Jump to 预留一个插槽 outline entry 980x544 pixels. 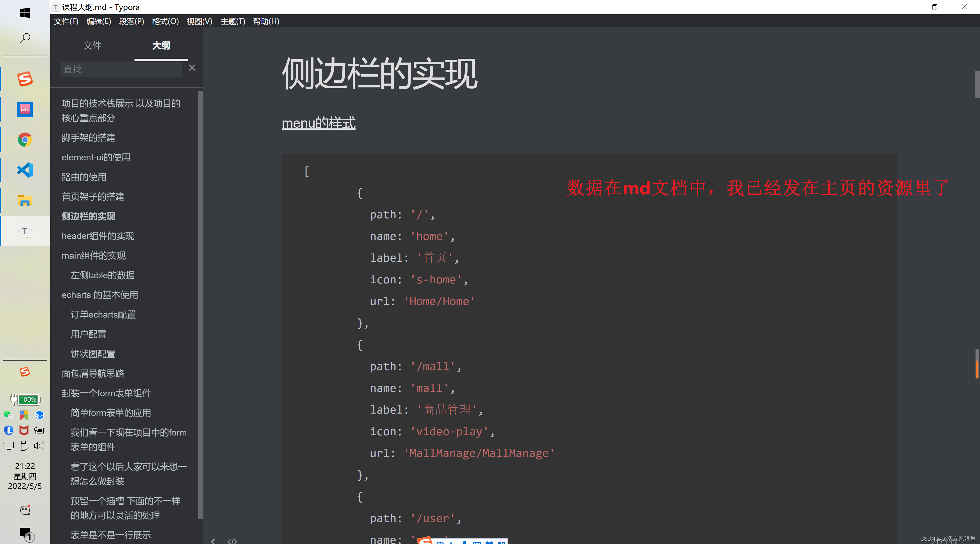(x=126, y=508)
